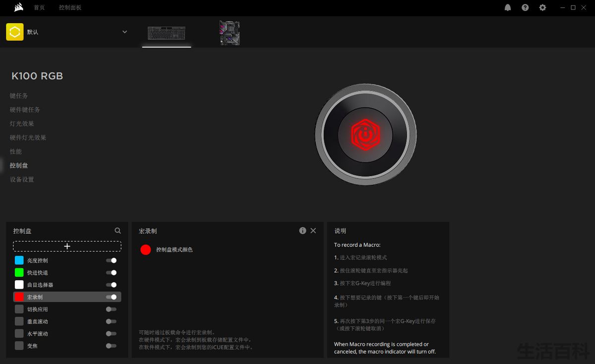The height and width of the screenshot is (364, 595).
Task: Click the green 快进快退 color square
Action: click(19, 272)
